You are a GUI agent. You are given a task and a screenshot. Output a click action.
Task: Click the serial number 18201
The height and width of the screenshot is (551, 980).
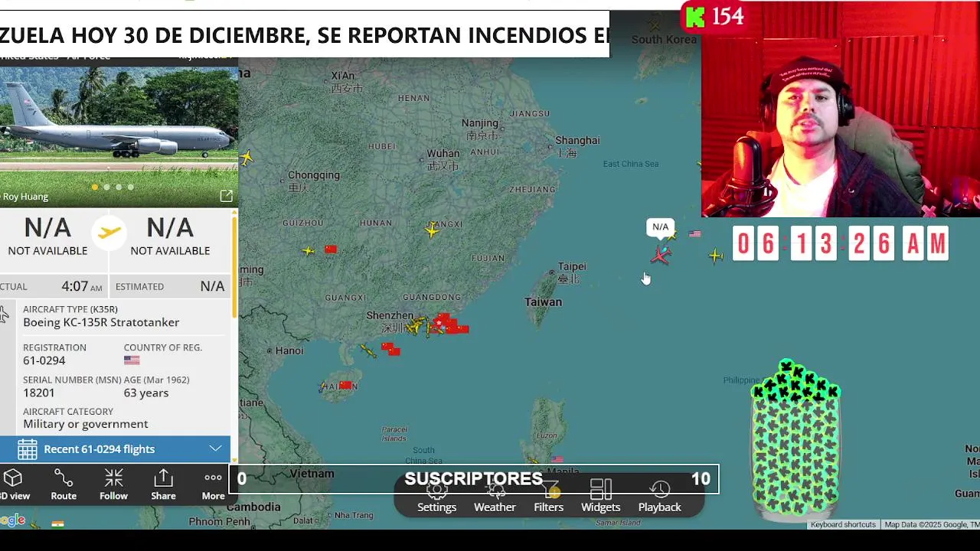coord(39,393)
